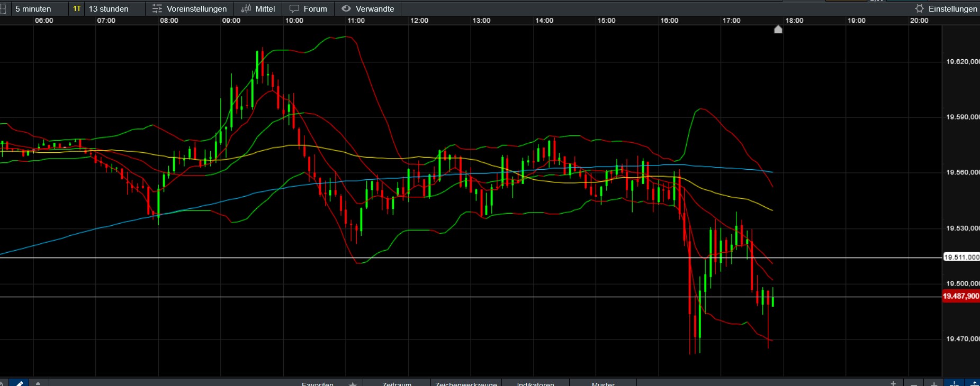The image size is (980, 386).
Task: Click the 17:00 time axis label
Action: pyautogui.click(x=732, y=21)
